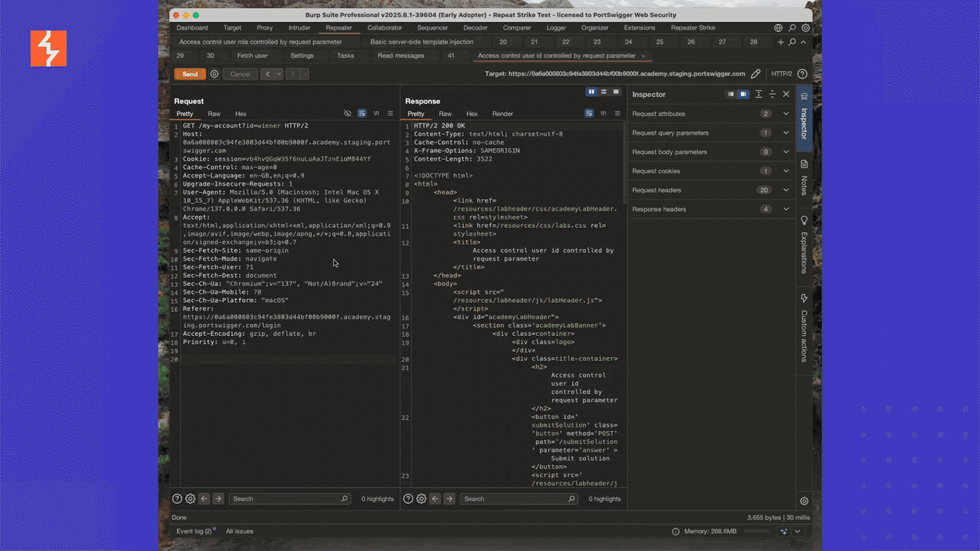The width and height of the screenshot is (980, 551).
Task: Click the orange Send button
Action: click(x=190, y=74)
